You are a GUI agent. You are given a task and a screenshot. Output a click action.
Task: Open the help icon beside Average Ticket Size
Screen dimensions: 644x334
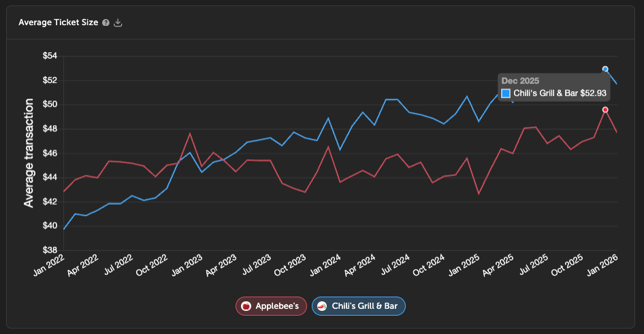(106, 22)
